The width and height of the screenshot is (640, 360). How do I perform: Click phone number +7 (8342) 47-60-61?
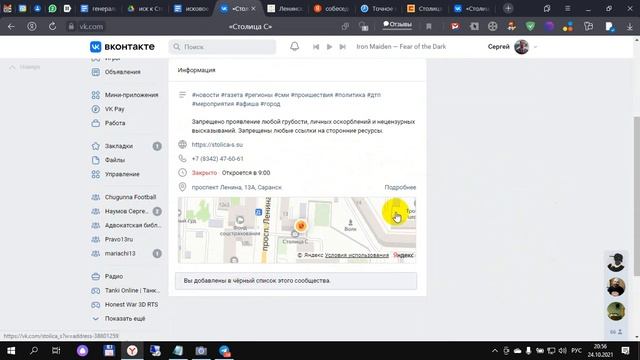(x=218, y=159)
